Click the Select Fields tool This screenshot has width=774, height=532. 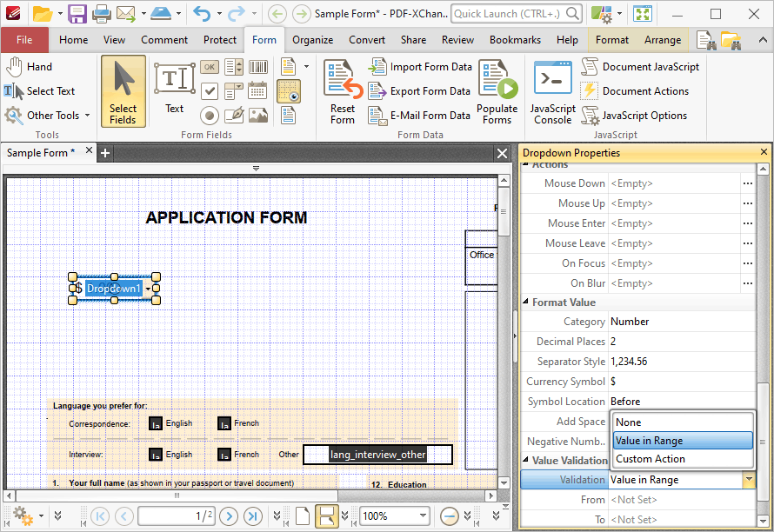point(123,91)
